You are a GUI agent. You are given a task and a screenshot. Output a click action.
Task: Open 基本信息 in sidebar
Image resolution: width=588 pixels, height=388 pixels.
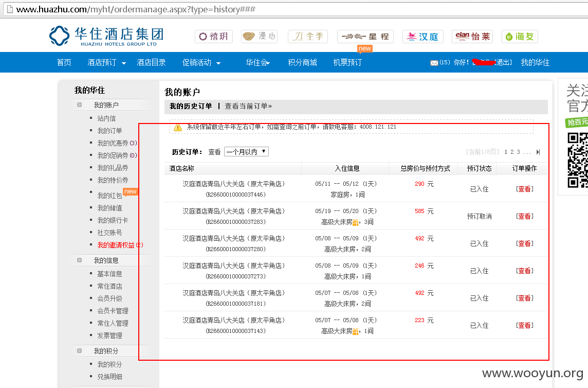tap(109, 274)
